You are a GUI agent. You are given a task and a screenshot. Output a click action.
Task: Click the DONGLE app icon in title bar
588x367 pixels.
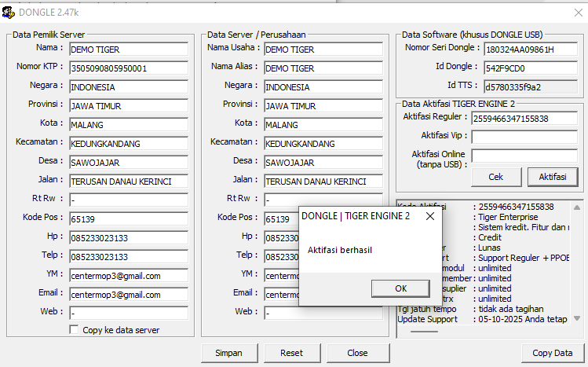coord(9,12)
